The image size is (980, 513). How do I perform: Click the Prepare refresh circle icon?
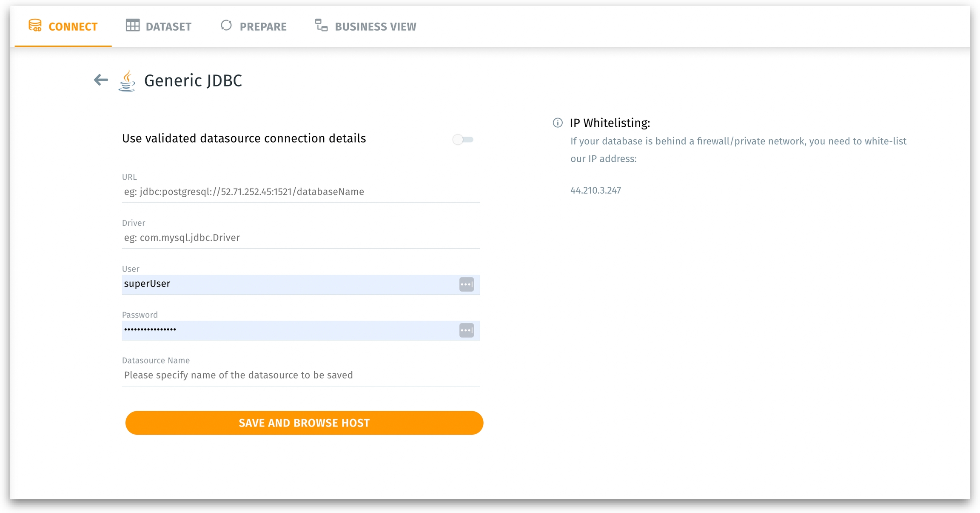click(226, 26)
